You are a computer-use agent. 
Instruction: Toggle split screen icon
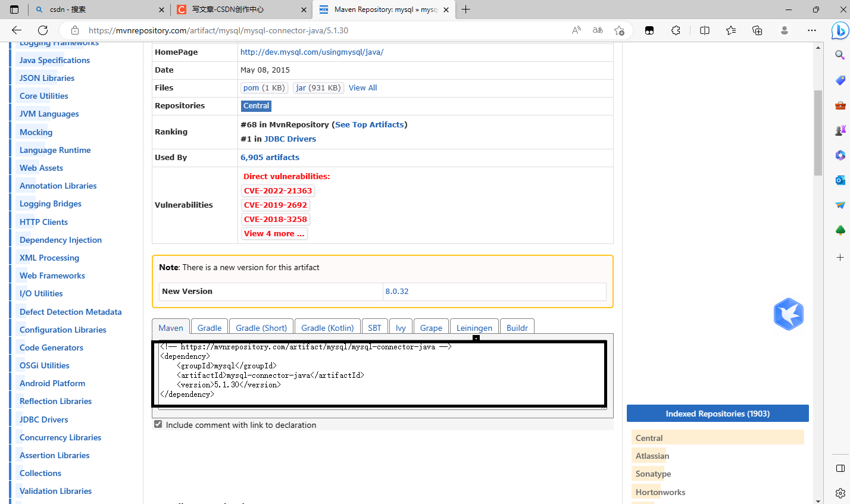[x=705, y=30]
